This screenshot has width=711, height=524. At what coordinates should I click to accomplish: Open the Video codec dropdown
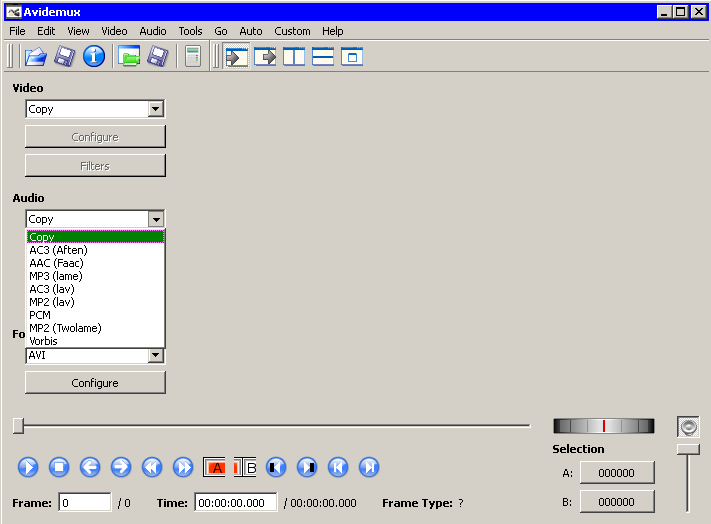[156, 109]
